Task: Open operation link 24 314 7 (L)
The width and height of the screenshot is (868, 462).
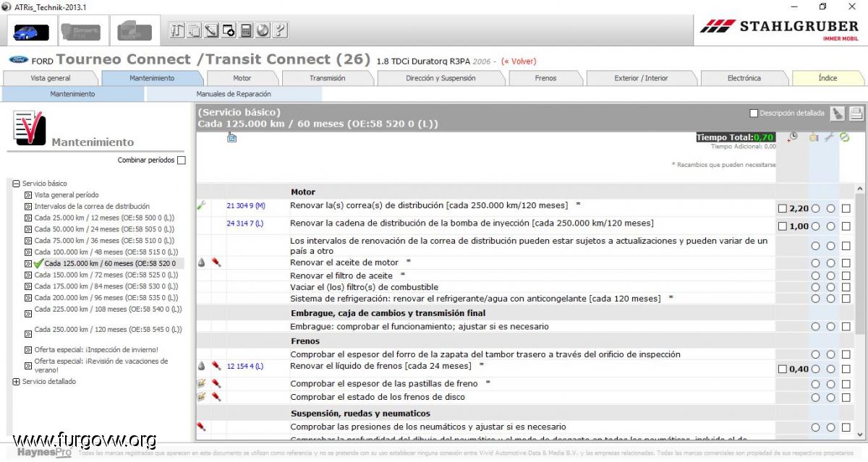Action: 245,223
